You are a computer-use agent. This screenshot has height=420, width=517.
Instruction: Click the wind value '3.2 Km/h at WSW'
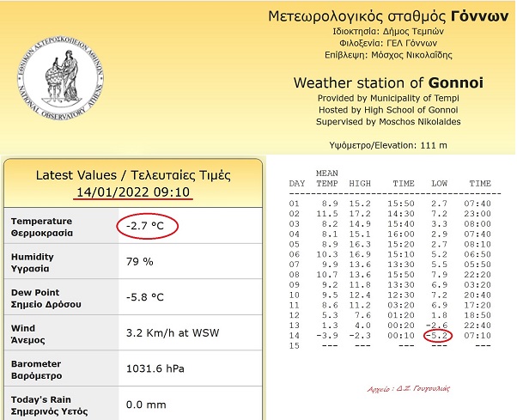point(173,332)
